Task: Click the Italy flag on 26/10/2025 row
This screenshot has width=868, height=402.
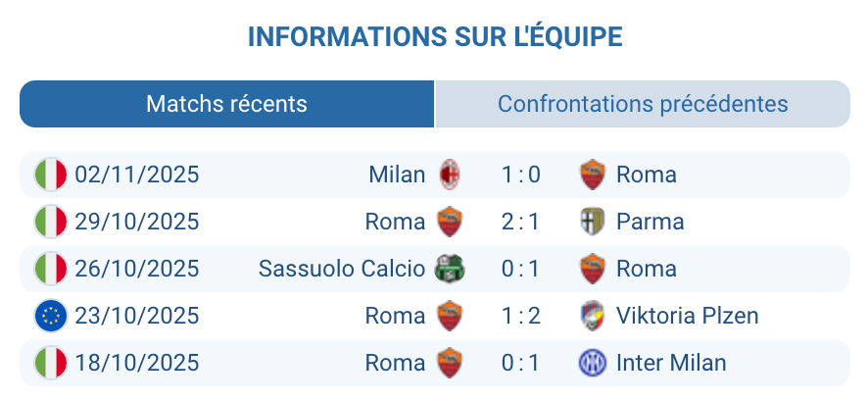Action: [51, 269]
